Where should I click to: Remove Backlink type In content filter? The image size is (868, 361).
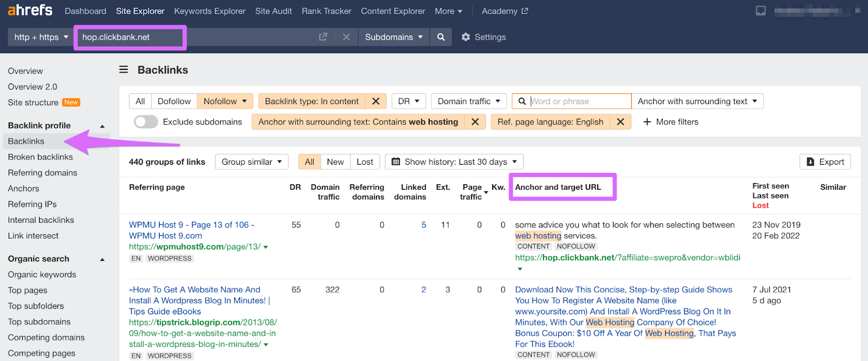tap(375, 101)
